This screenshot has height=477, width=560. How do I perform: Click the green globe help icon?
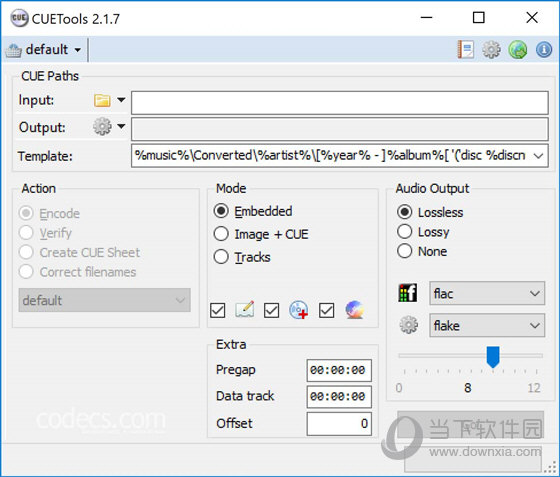(518, 49)
